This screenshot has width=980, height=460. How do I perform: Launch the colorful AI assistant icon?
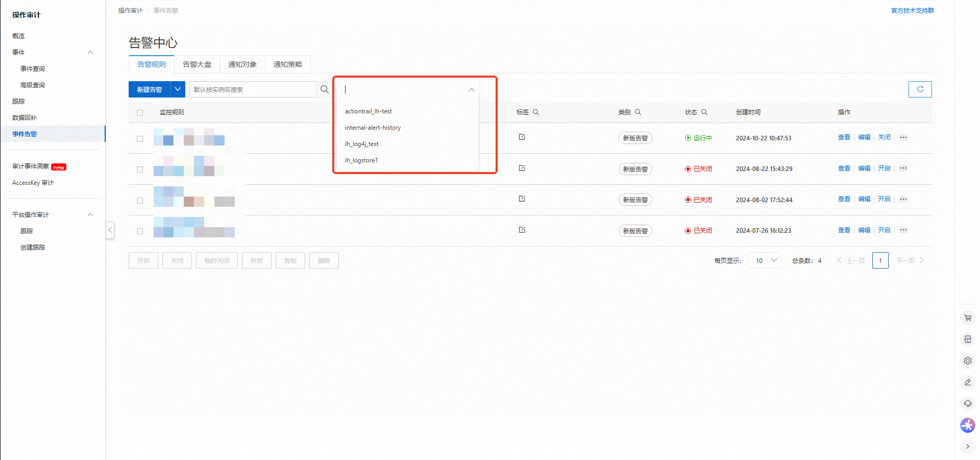tap(968, 425)
